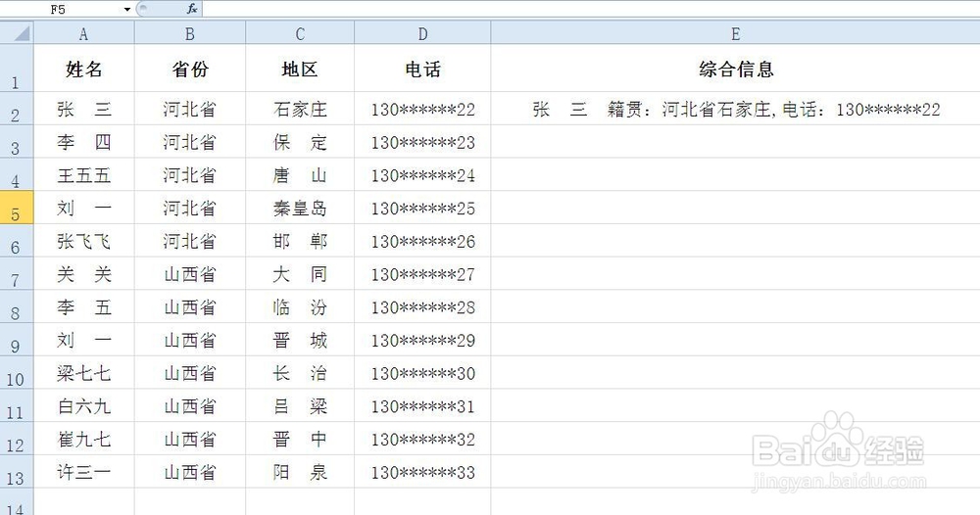Viewport: 980px width, 515px height.
Task: Click the 电话 header cell
Action: tap(423, 68)
